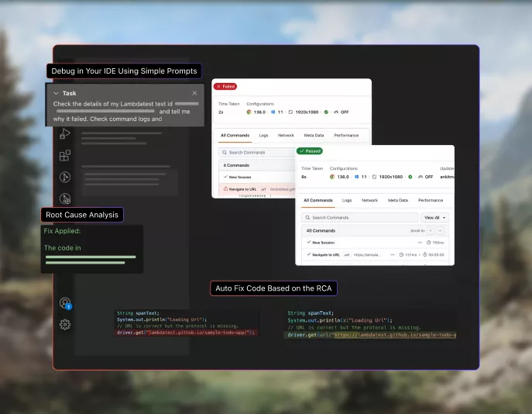Switch to Logs tab in Passed panel

click(347, 200)
